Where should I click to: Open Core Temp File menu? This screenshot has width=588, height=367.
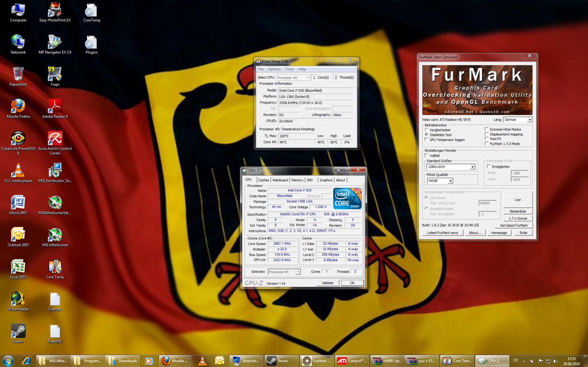click(261, 69)
